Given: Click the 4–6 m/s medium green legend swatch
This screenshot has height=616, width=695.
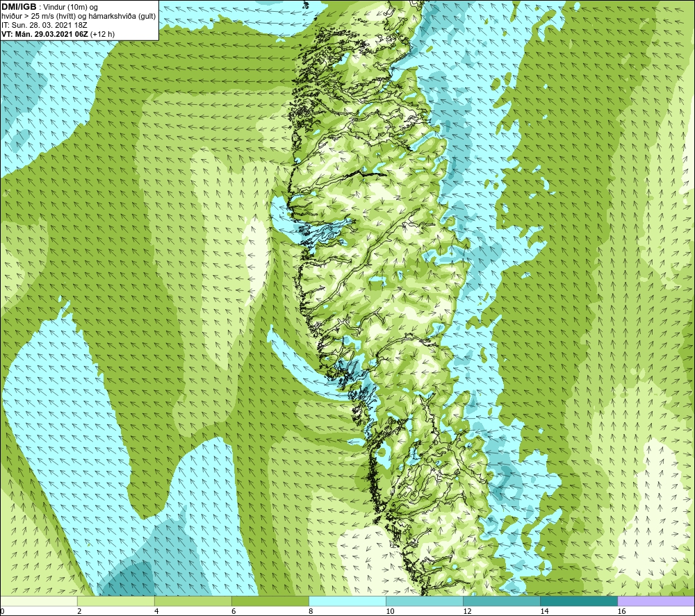Looking at the screenshot, I should 193,601.
